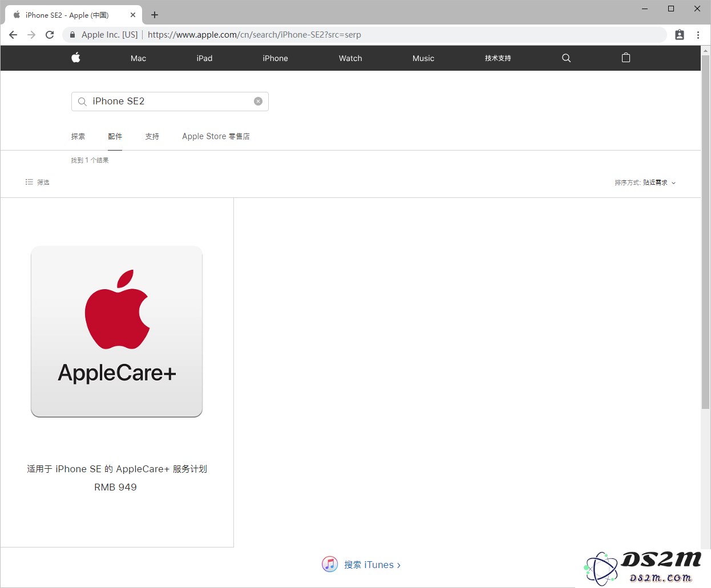Open 适用于 iPhone SE 的 AppleCare+ link
This screenshot has height=588, width=711.
pos(117,469)
